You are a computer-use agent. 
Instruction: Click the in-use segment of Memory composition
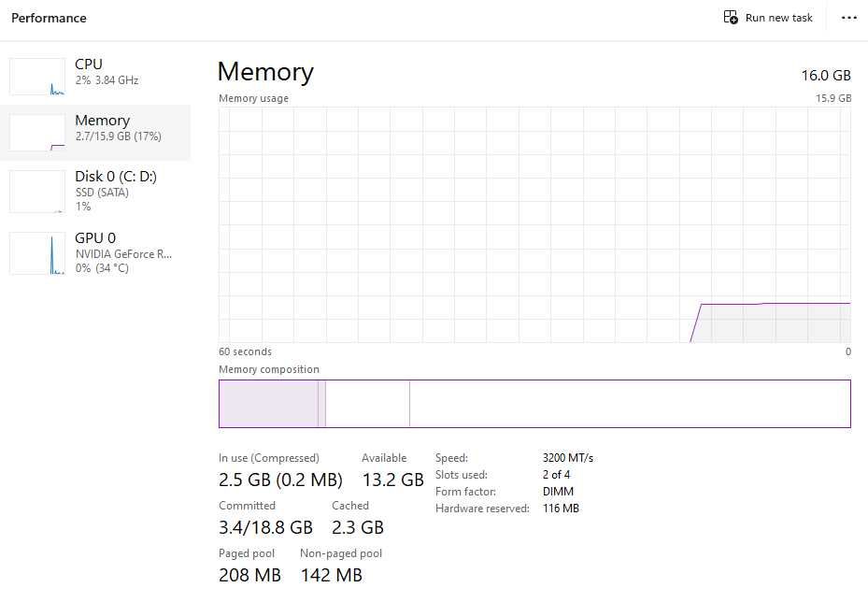pos(268,404)
